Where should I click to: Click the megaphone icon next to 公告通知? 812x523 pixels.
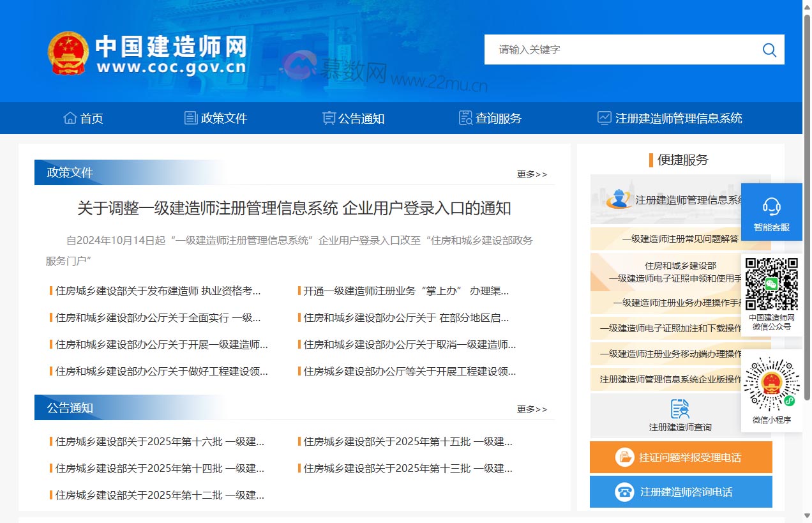point(328,117)
